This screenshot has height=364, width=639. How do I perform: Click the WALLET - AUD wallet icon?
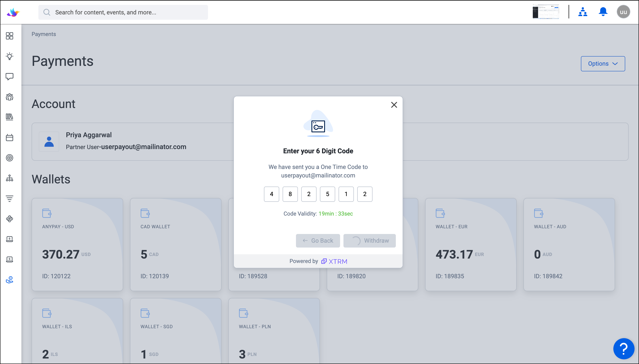point(539,213)
